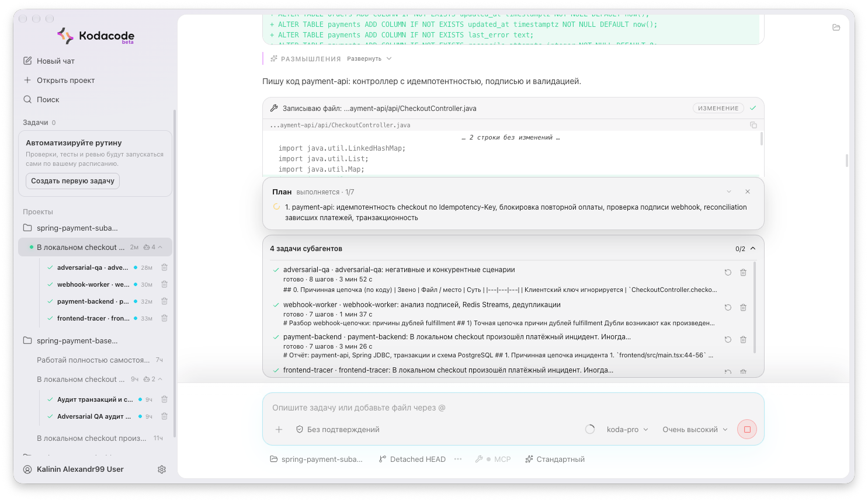This screenshot has width=868, height=501.
Task: Collapse the План panel with its chevron
Action: (729, 192)
